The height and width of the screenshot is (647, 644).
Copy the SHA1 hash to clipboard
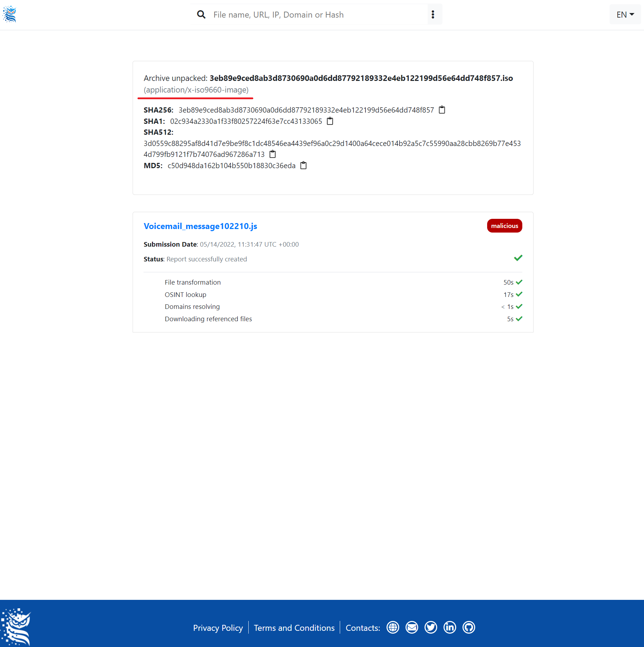[330, 121]
